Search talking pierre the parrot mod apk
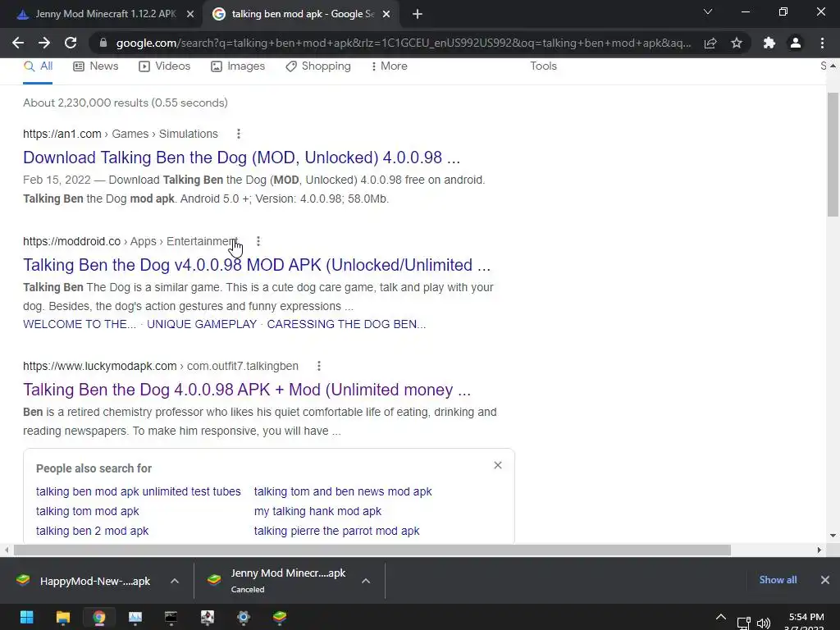Viewport: 840px width, 630px height. (336, 532)
